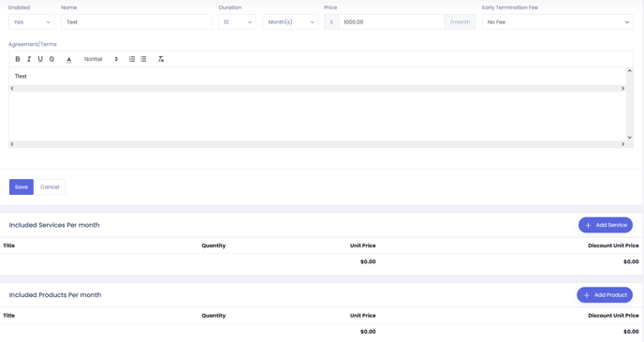Open the Early Termination Fee dropdown
This screenshot has width=644, height=342.
557,22
